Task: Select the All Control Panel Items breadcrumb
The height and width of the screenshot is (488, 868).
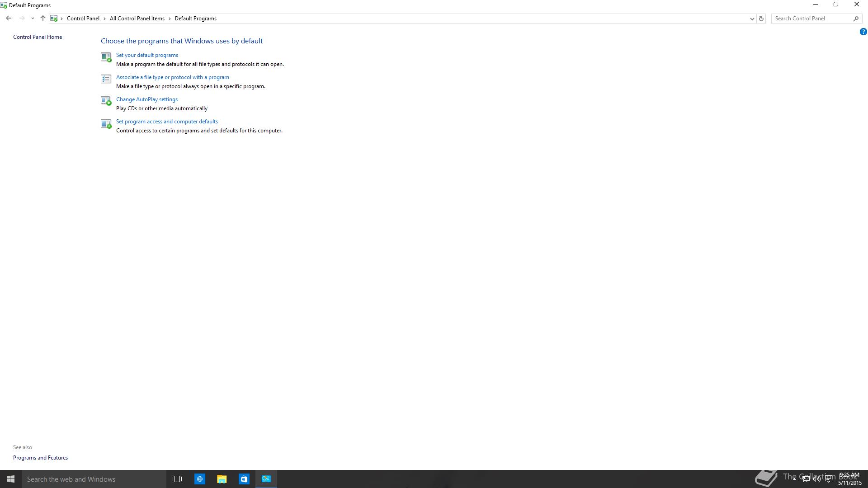Action: 137,19
